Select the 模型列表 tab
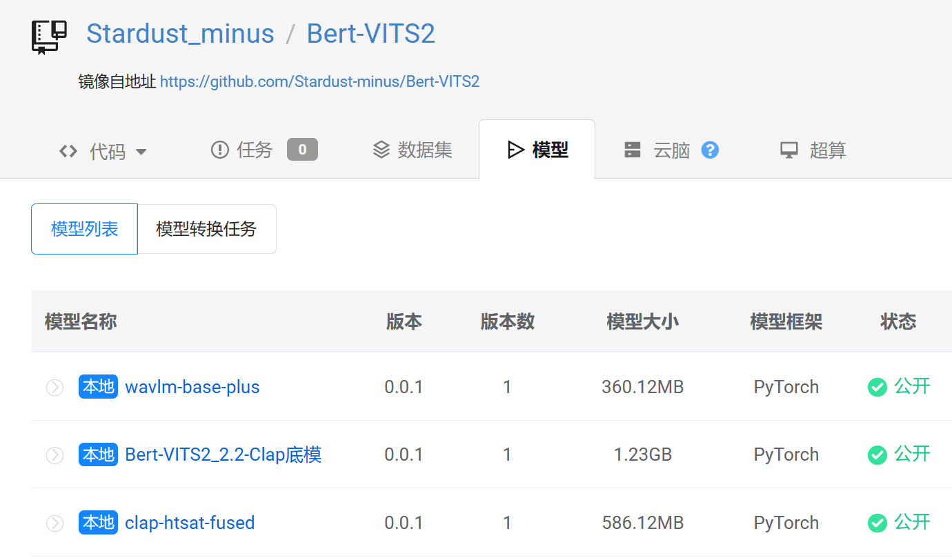952x560 pixels. [x=84, y=228]
